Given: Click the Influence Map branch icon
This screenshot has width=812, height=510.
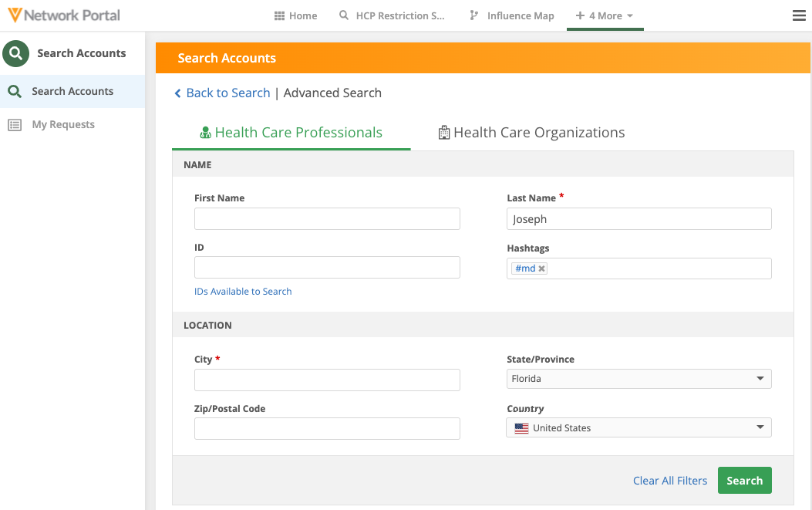Looking at the screenshot, I should click(x=473, y=16).
